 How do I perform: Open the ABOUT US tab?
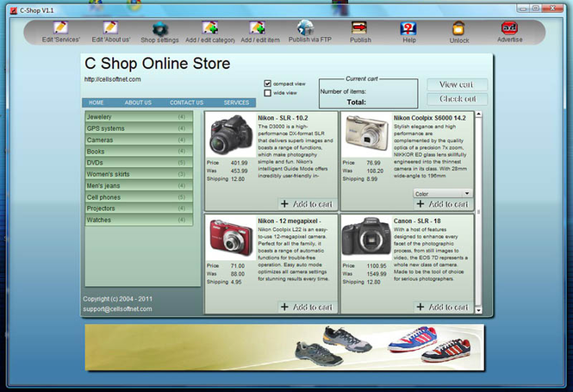138,103
